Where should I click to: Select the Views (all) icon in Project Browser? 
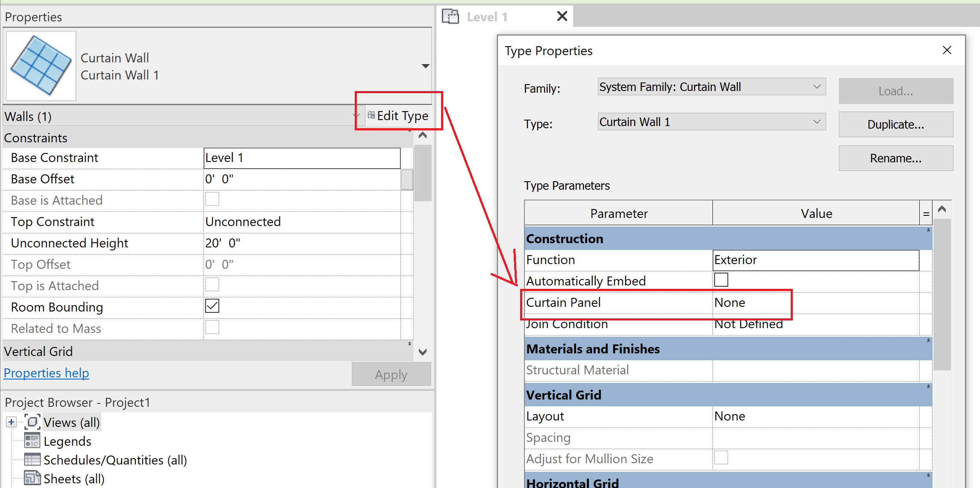point(32,422)
